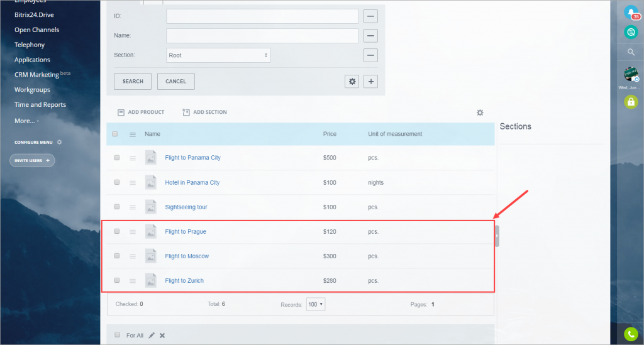Open the Flight to Prague link
The width and height of the screenshot is (644, 345).
pyautogui.click(x=186, y=232)
